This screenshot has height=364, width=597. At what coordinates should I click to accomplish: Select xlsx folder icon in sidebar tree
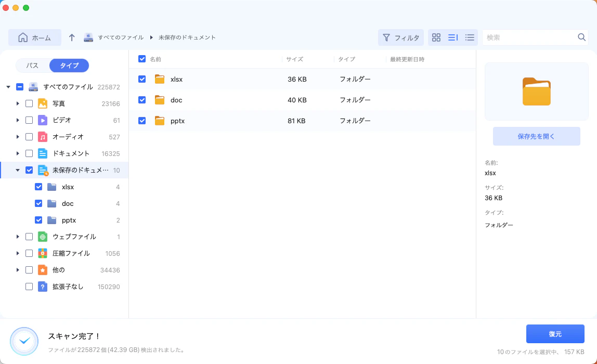point(52,187)
